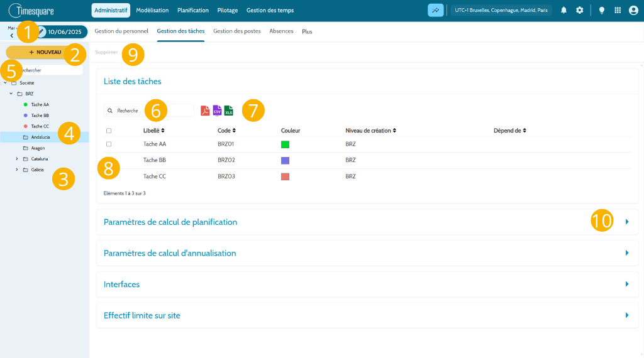Click BRZ02 code cell
This screenshot has height=358, width=644.
point(226,160)
